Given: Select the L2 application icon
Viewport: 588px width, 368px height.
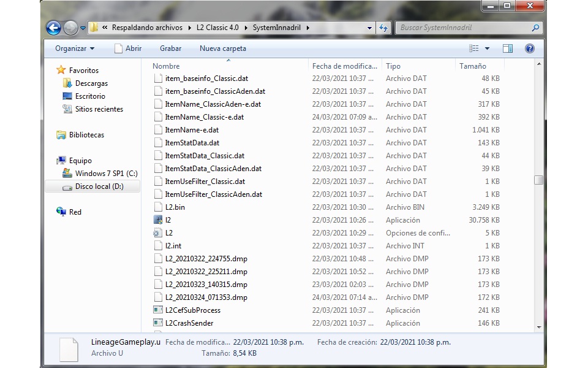Looking at the screenshot, I should pos(158,220).
